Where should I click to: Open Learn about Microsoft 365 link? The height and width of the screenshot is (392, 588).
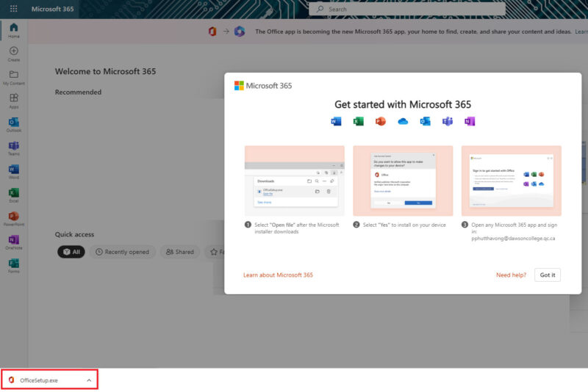pos(278,275)
